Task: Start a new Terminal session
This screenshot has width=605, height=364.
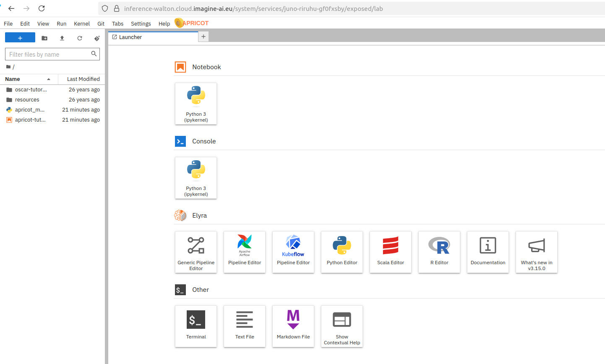Action: coord(196,326)
